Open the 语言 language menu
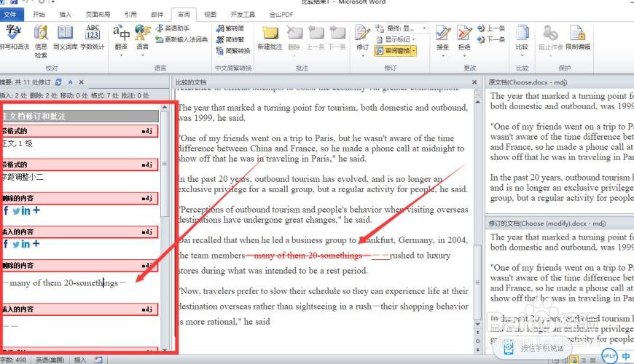This screenshot has width=634, height=364. pyautogui.click(x=142, y=39)
